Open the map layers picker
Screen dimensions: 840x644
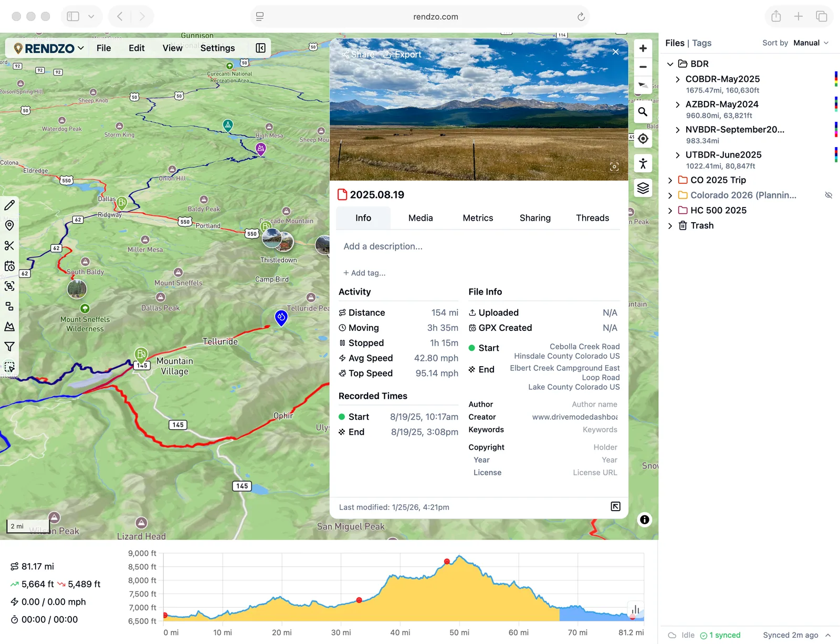tap(643, 188)
